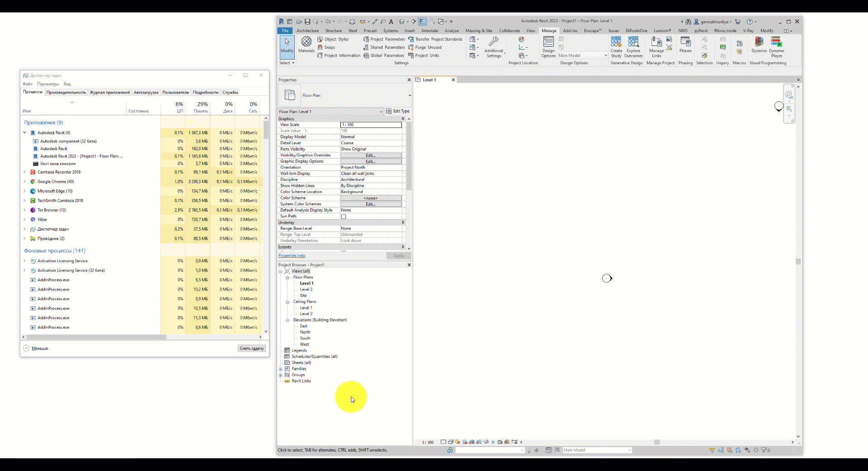Launch Create Study in Generative Design
868x471 pixels.
click(616, 47)
